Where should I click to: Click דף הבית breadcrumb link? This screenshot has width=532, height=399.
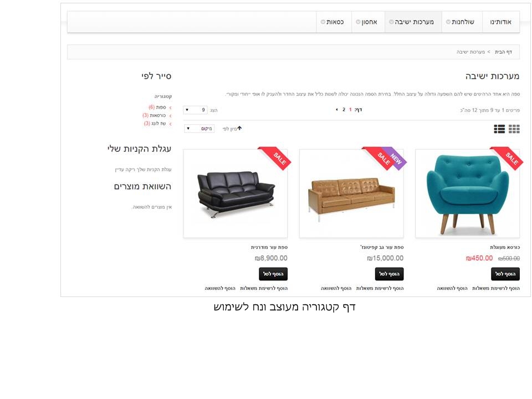pos(504,52)
